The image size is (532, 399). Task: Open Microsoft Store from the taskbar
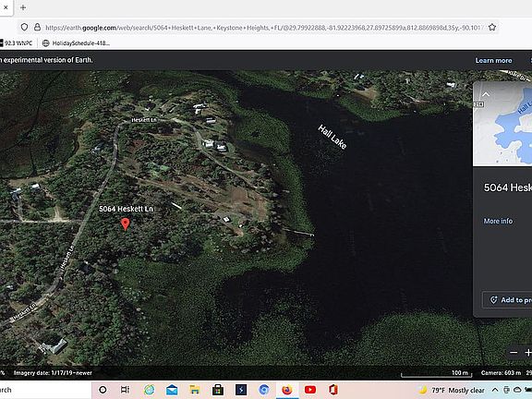point(218,390)
